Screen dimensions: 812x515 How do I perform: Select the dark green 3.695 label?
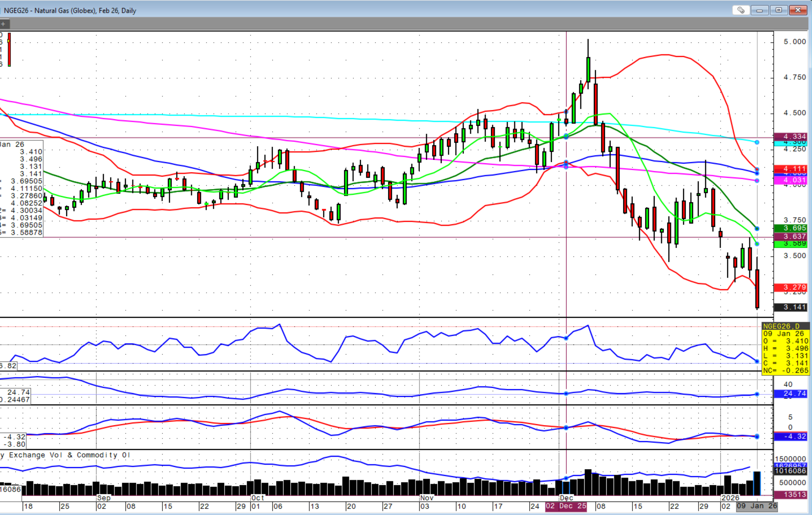pos(790,228)
